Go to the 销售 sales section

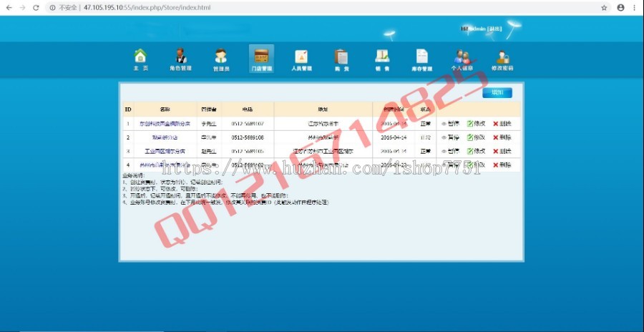382,60
